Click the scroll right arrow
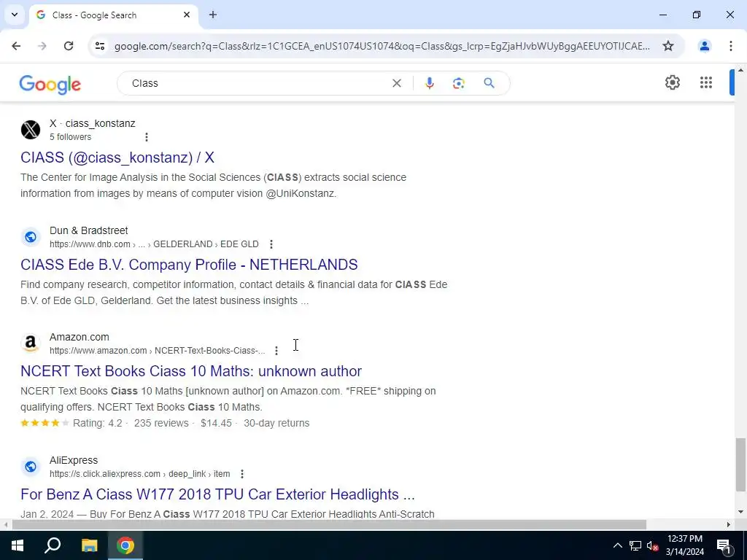The image size is (747, 560). [x=729, y=525]
